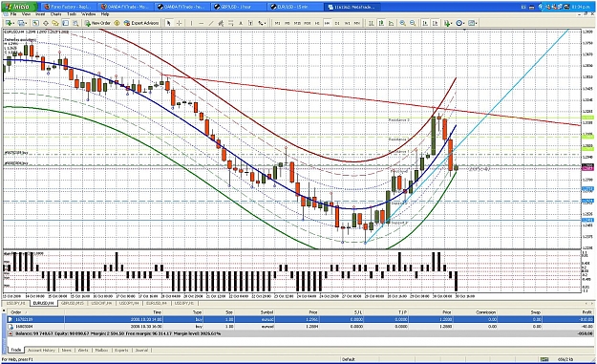This screenshot has height=364, width=597.
Task: Open the Help menu
Action: coord(105,14)
